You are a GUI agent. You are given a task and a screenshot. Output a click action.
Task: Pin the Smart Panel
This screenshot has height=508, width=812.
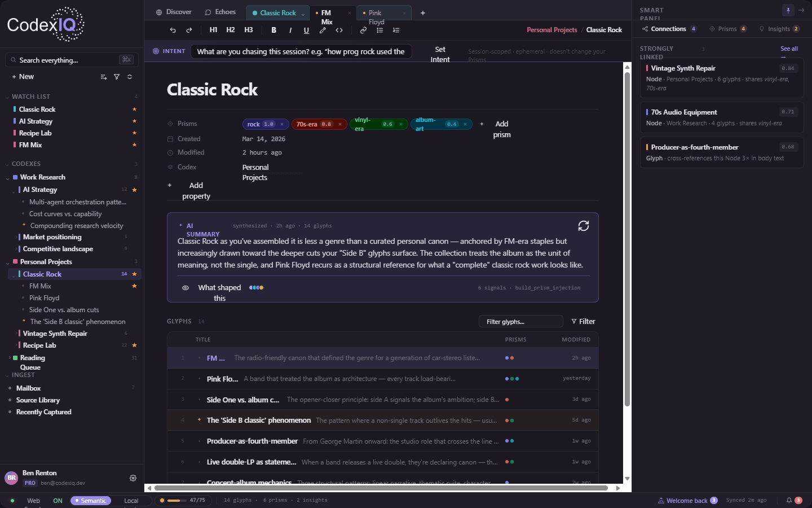788,10
